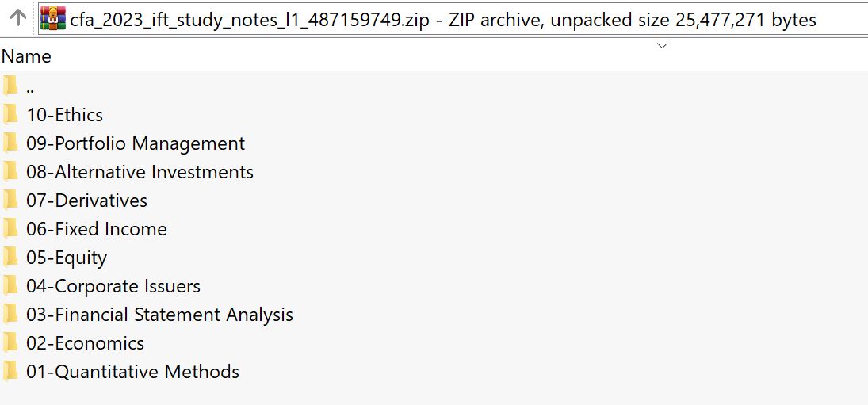Click the 10-Ethics folder icon
Screen dimensions: 868x405
click(11, 115)
